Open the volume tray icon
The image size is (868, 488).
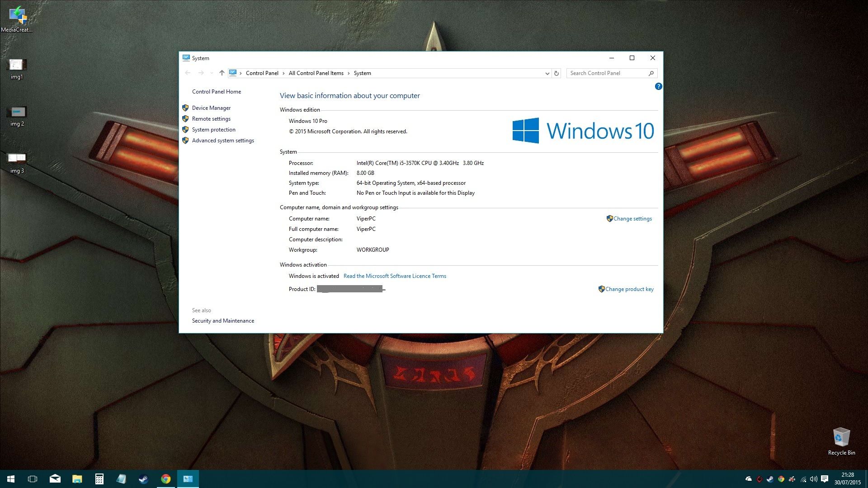813,479
